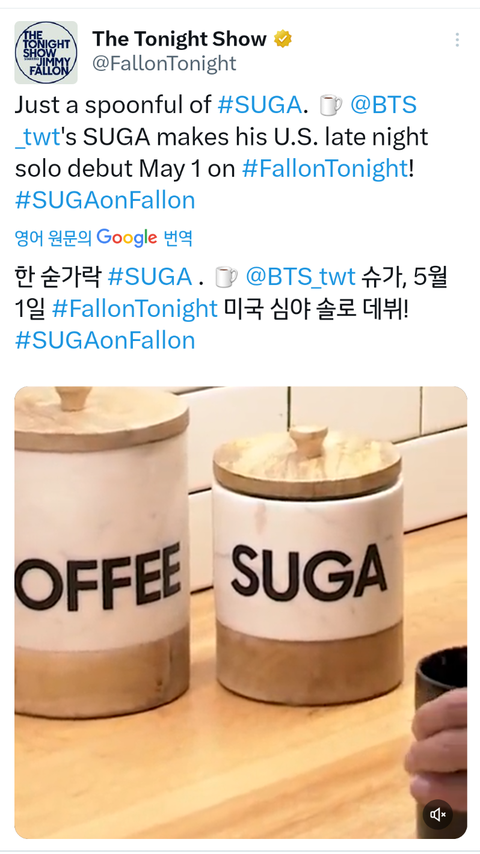Click the Google logo in translation line
The width and height of the screenshot is (480, 854).
[127, 238]
